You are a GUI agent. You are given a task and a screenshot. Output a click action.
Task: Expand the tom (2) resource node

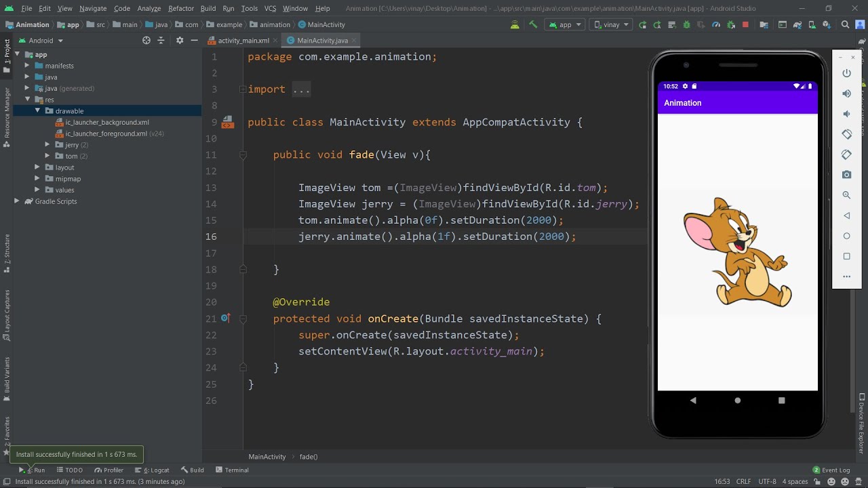(48, 156)
